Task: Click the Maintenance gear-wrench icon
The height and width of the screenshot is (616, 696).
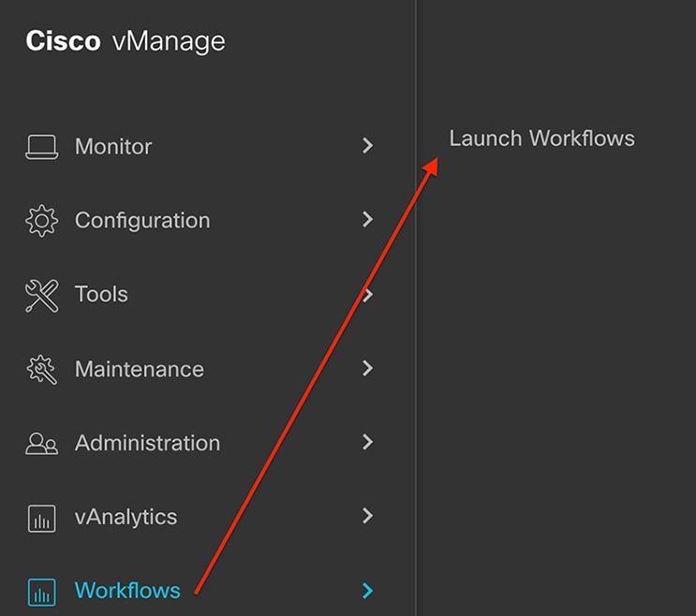Action: [x=42, y=370]
